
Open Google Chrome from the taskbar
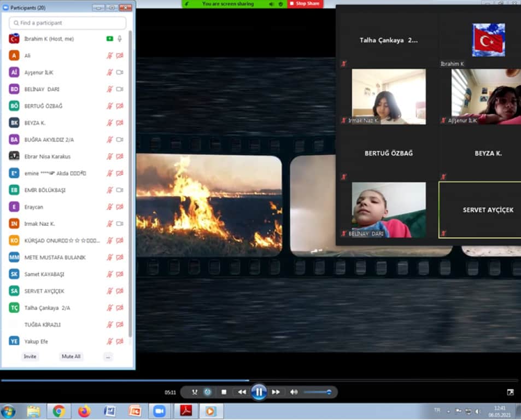coord(58,411)
